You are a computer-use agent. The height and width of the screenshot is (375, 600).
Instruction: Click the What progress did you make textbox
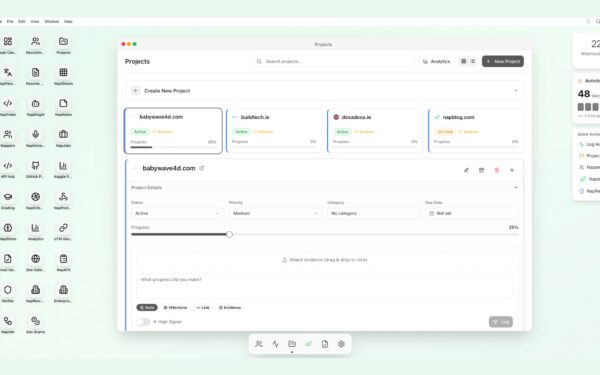[324, 286]
